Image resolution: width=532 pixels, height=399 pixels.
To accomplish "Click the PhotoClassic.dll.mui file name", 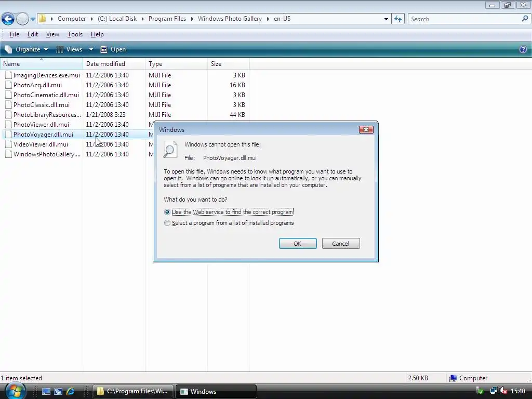I will pyautogui.click(x=42, y=105).
